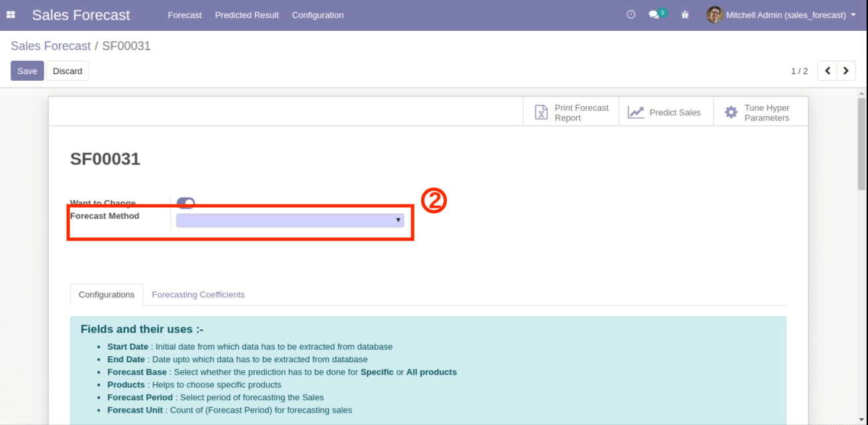This screenshot has width=868, height=425.
Task: Open the chat messages icon
Action: click(654, 15)
